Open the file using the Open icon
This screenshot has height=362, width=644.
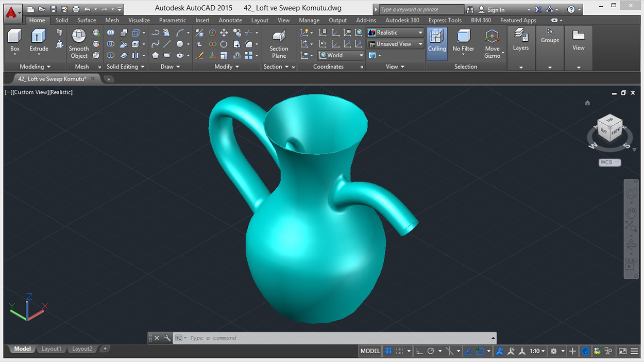tap(42, 9)
